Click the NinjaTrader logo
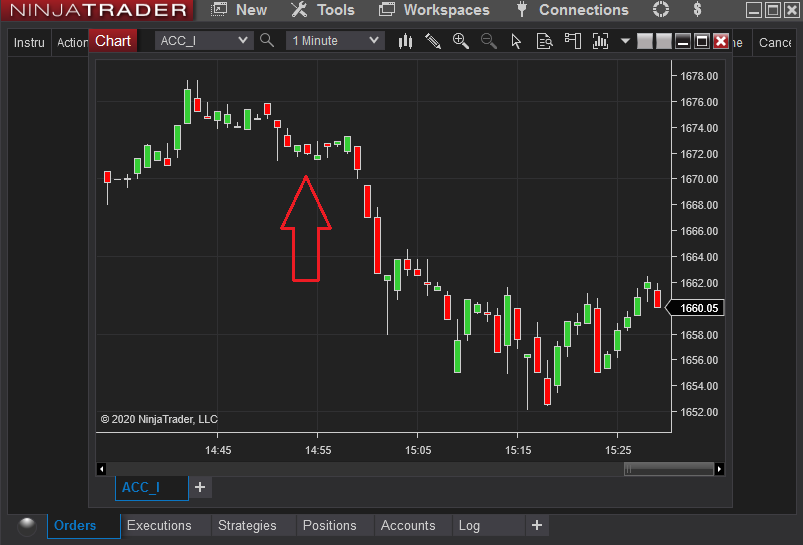Screen dimensions: 803x545 click(x=98, y=10)
